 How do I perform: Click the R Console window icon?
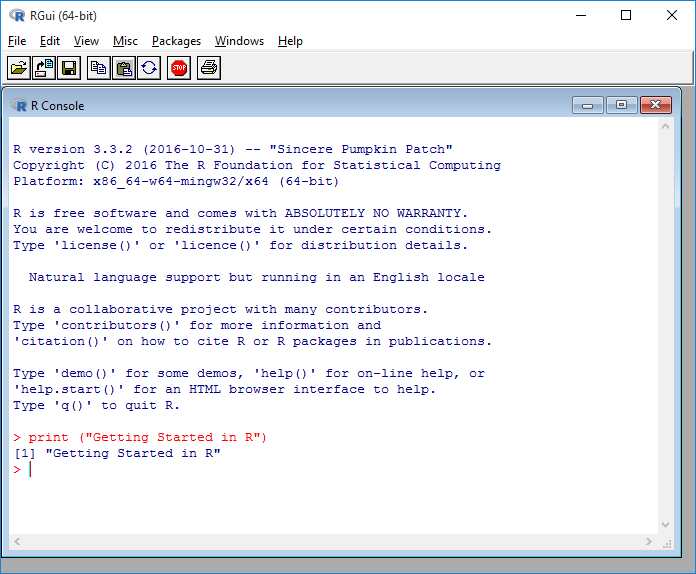coord(19,106)
